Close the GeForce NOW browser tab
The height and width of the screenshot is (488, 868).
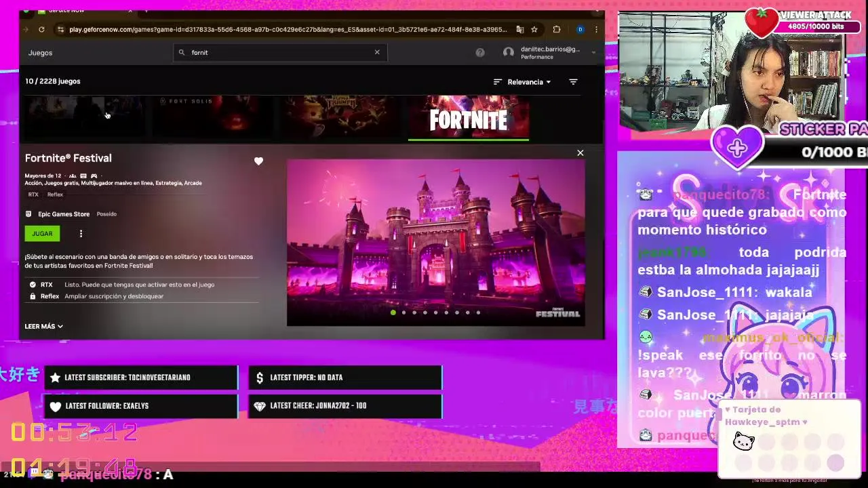coord(130,12)
